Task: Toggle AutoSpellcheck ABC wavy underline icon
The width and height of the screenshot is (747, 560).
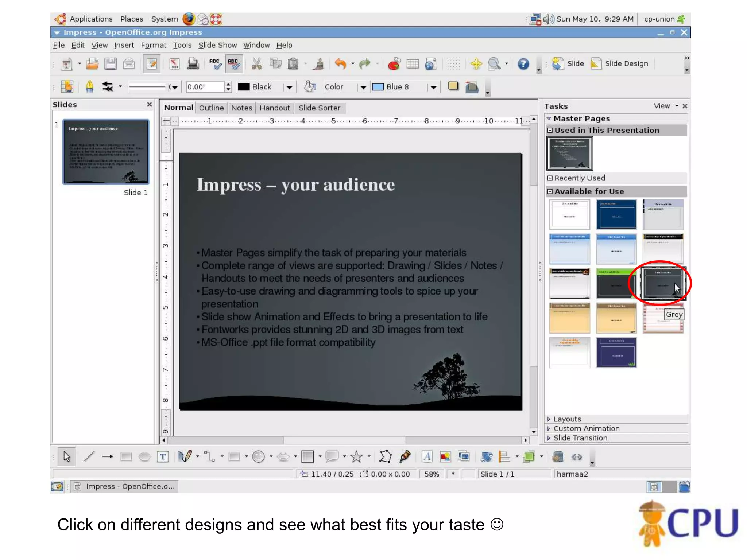Action: tap(233, 64)
